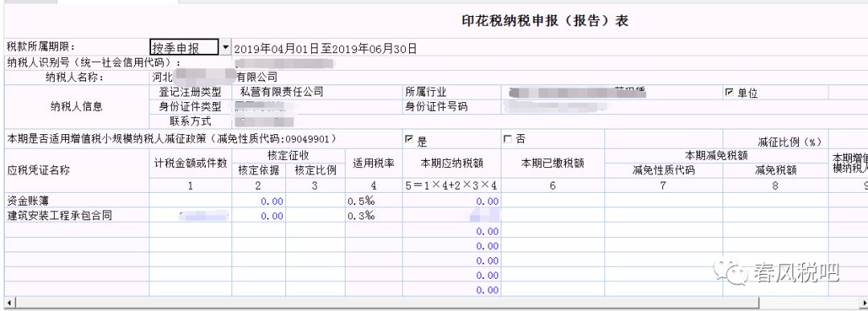The width and height of the screenshot is (868, 311).
Task: Open the 按季申报 period dropdown
Action: point(225,48)
